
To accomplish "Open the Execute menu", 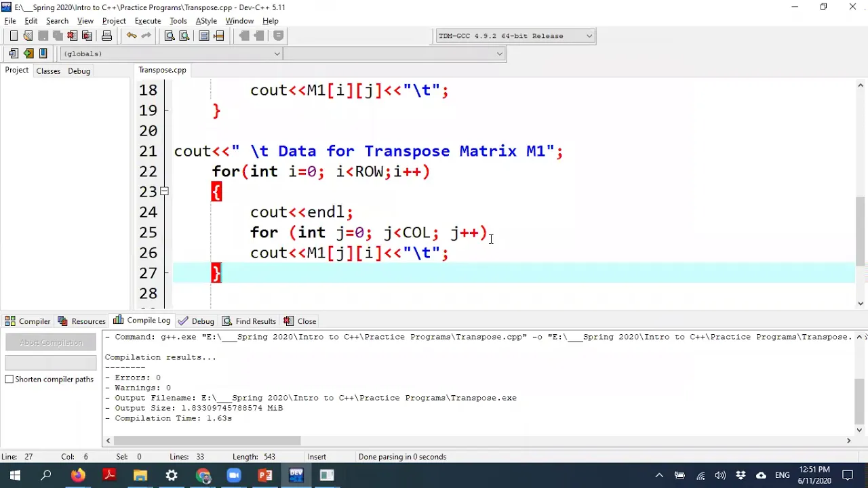I will click(x=147, y=21).
